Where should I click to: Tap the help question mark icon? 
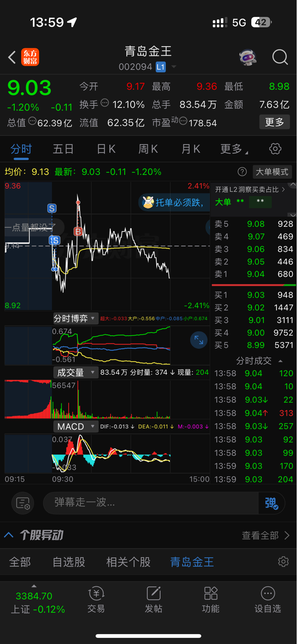tap(242, 172)
